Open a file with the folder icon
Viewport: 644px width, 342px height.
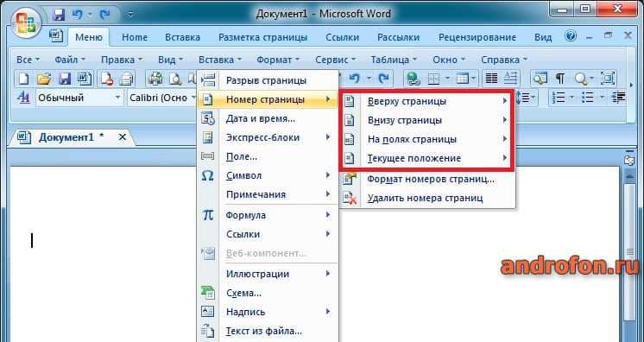pos(44,78)
